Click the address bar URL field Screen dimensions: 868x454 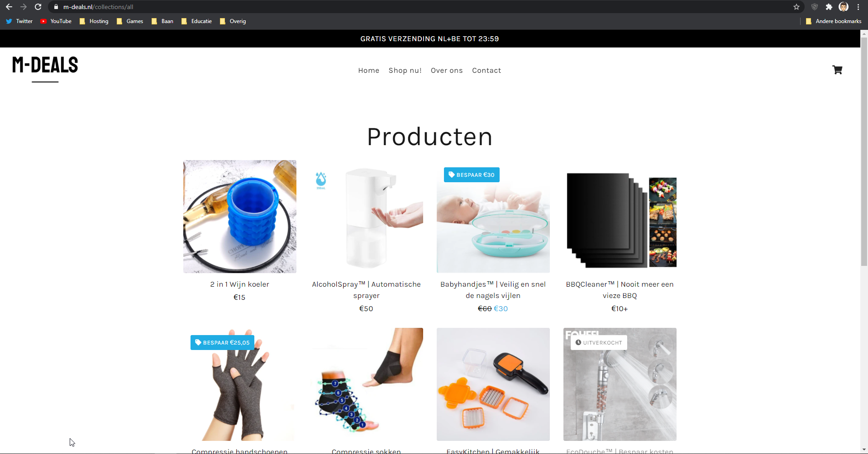425,7
